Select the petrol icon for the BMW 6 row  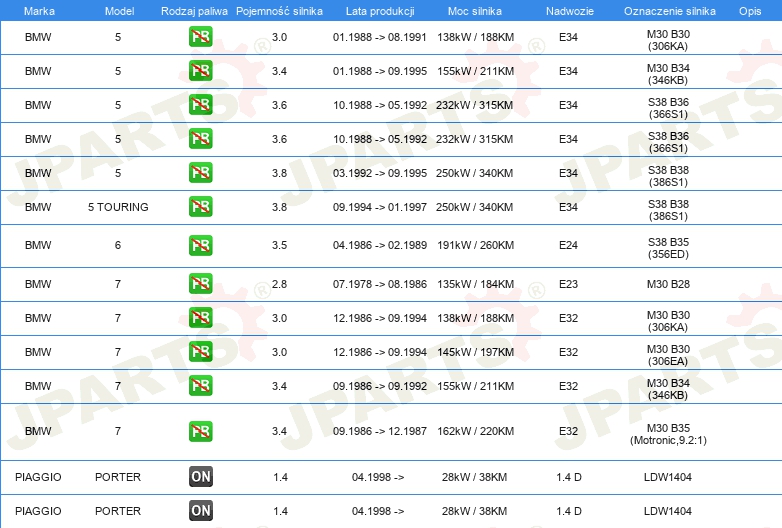click(x=200, y=245)
